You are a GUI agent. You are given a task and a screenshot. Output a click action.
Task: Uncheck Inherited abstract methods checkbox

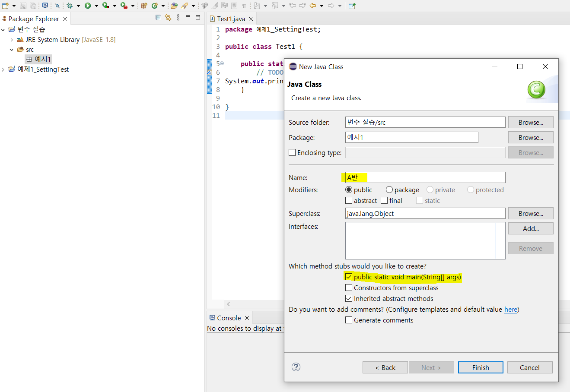[349, 298]
